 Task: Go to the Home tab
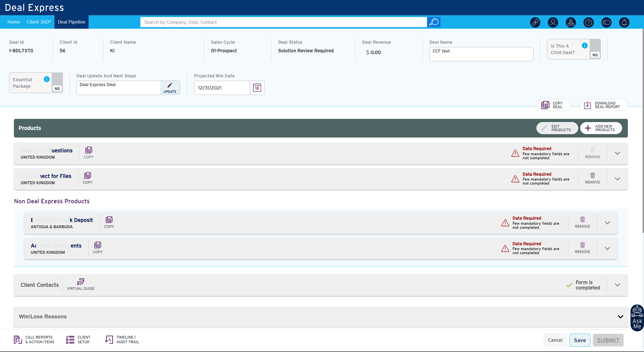14,22
